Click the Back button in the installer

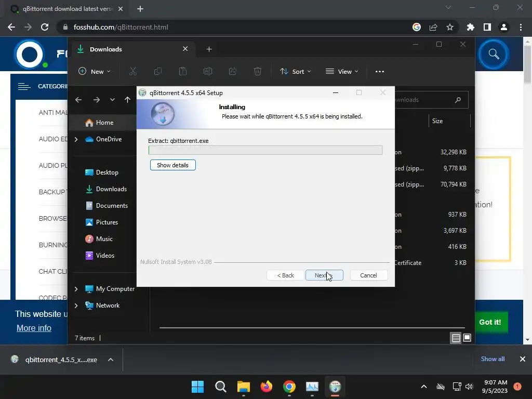pyautogui.click(x=285, y=275)
